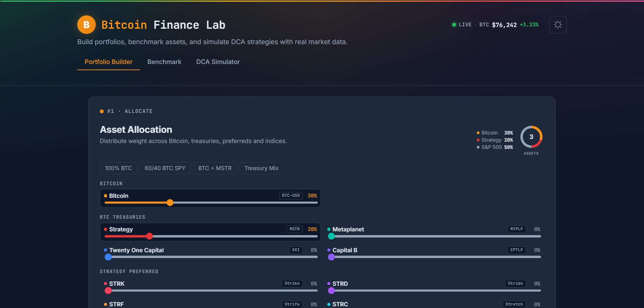Click the Strike badge next to STRK

point(292,283)
